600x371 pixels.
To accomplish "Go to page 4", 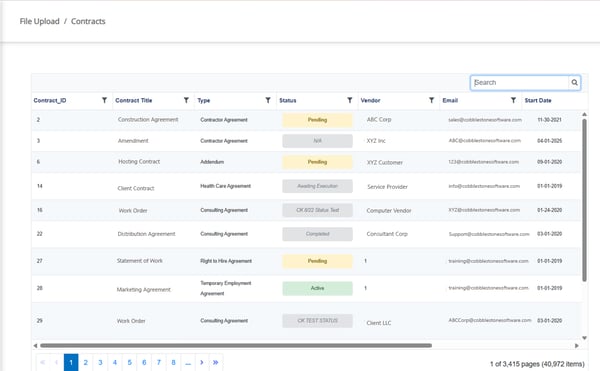I will coord(115,362).
